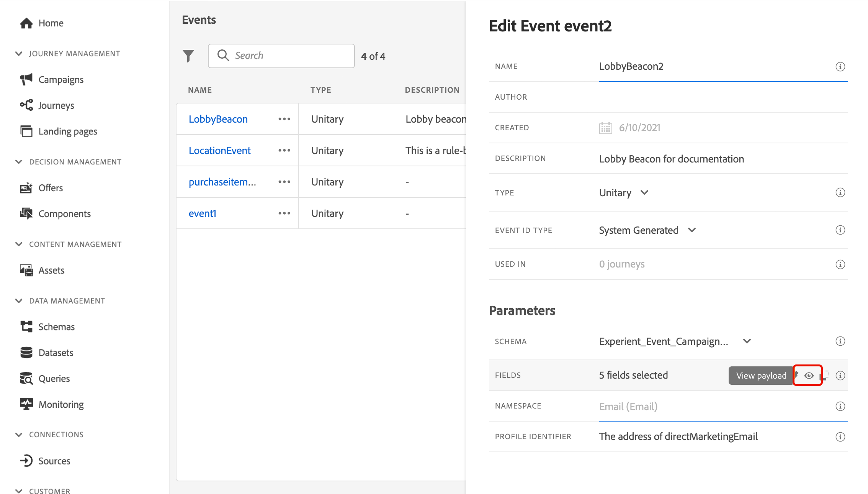The width and height of the screenshot is (868, 494).
Task: Open the three-dot menu for LobbyBeacon
Action: pos(284,119)
